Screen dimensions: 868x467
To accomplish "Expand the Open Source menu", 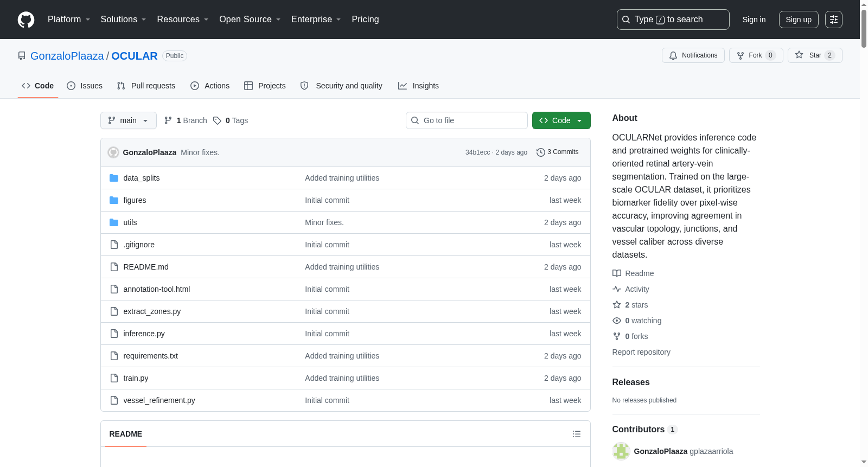I will (250, 20).
